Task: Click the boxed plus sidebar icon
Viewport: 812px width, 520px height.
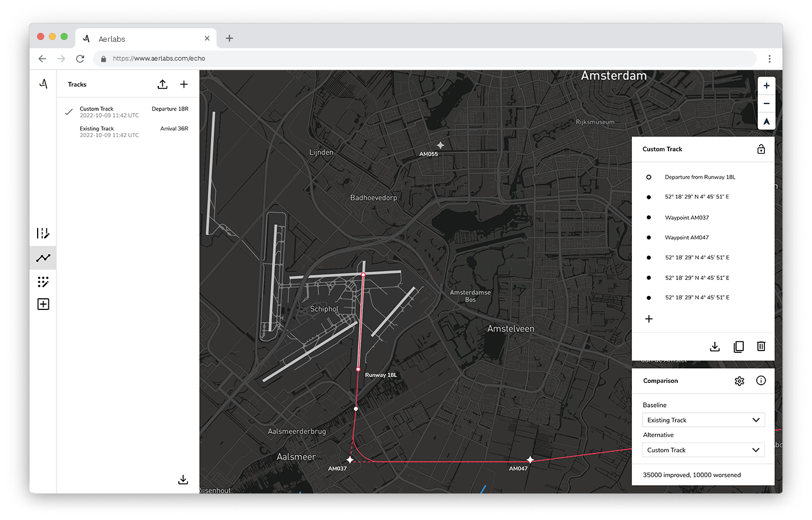Action: coord(43,304)
